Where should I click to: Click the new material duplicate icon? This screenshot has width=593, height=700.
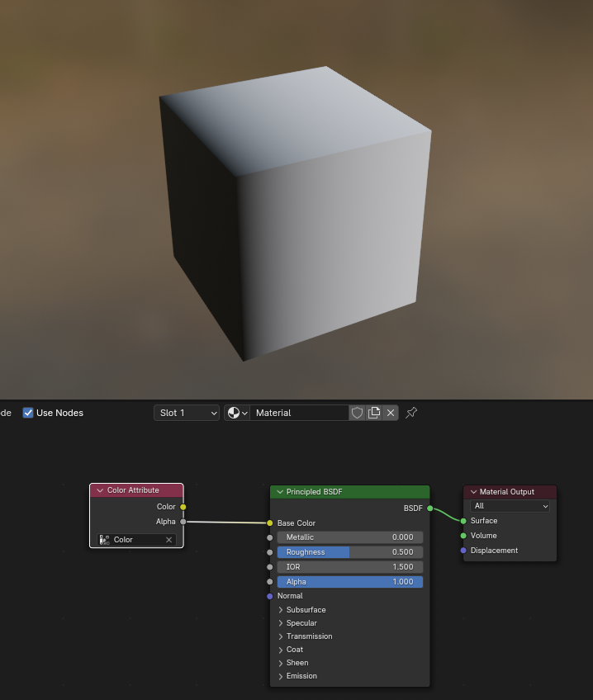click(374, 413)
